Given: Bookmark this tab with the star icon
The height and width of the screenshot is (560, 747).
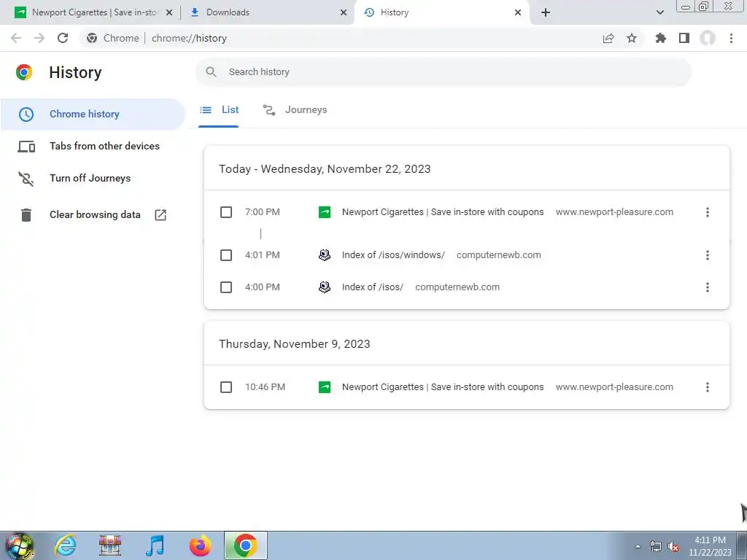Looking at the screenshot, I should coord(632,38).
